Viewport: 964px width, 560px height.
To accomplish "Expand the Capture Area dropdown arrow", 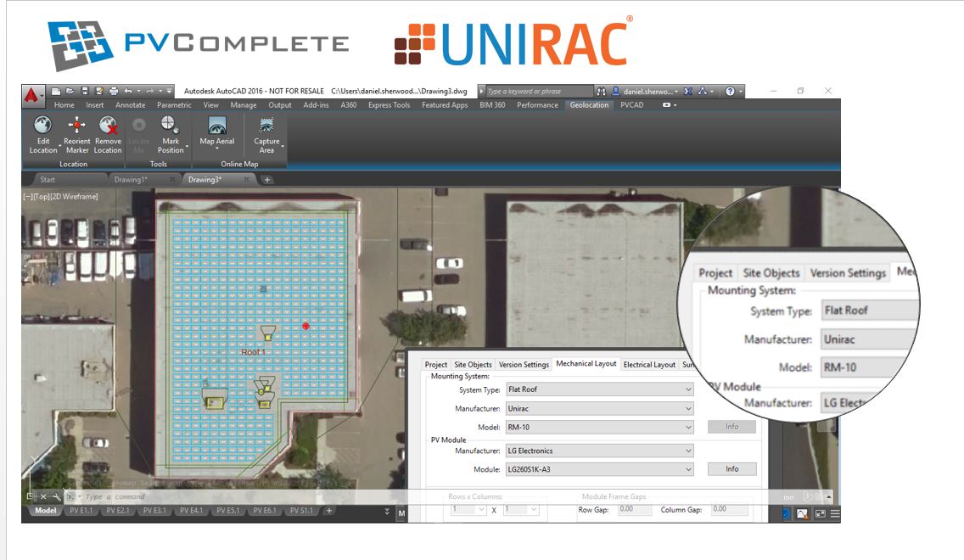I will [x=283, y=146].
